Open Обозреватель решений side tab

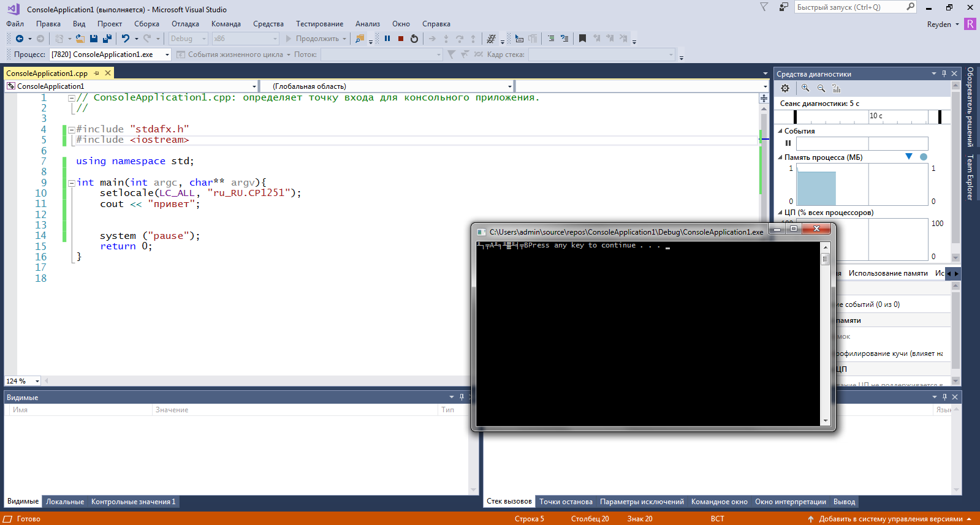[x=970, y=107]
